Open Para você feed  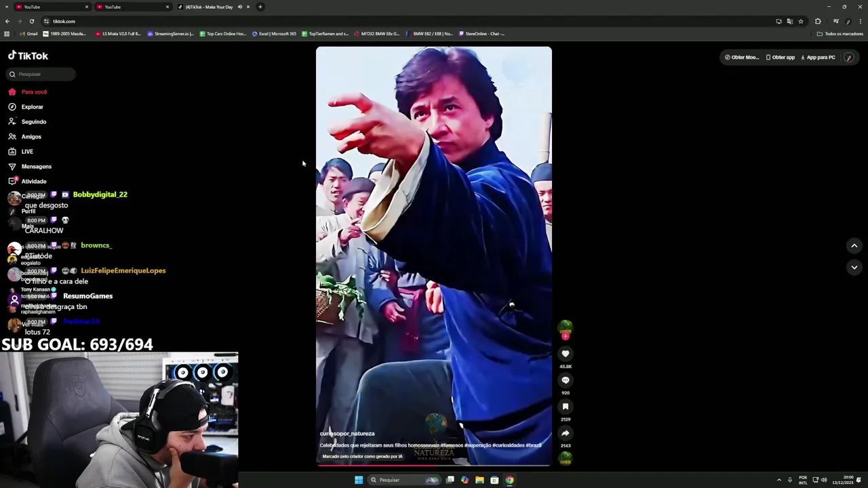click(28, 92)
